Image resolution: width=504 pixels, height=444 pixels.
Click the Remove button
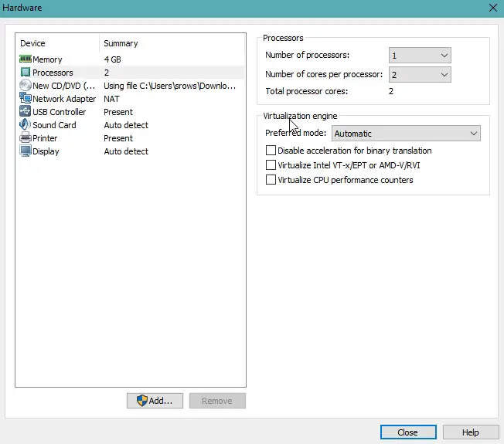point(217,401)
